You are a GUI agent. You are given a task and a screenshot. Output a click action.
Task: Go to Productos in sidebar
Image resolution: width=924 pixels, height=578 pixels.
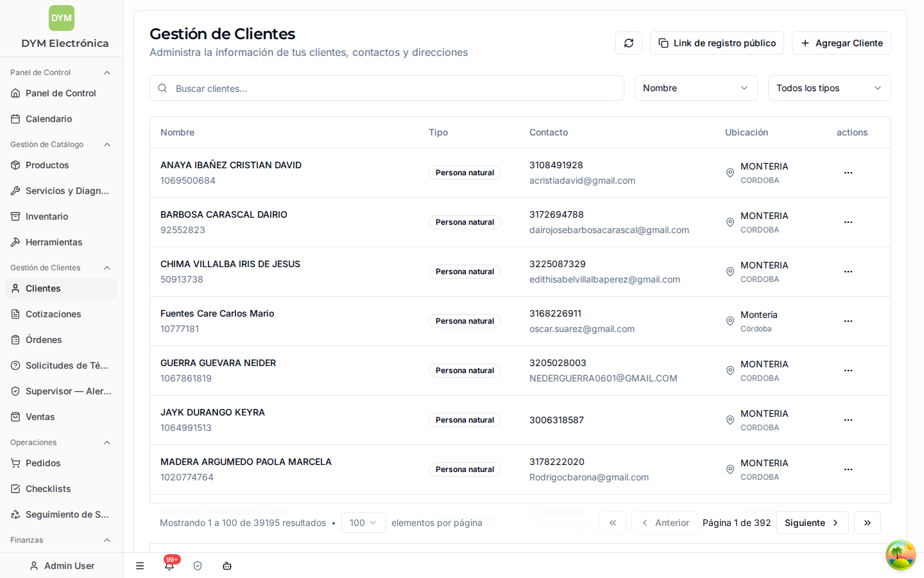tap(61, 165)
